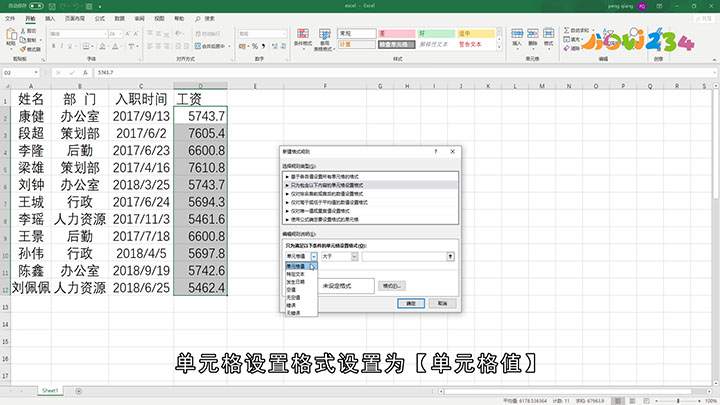
Task: Choose 发生日期 in the dropdown list
Action: pos(301,282)
